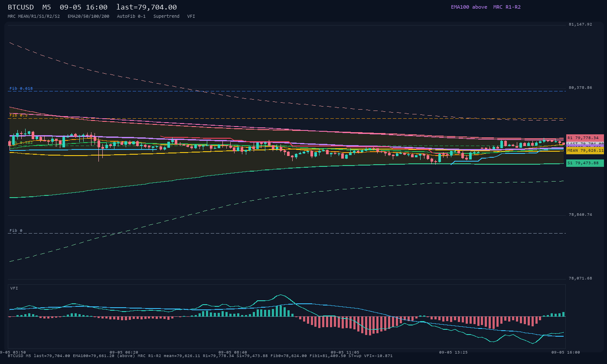Click the 81,147.92 price axis label

[580, 24]
